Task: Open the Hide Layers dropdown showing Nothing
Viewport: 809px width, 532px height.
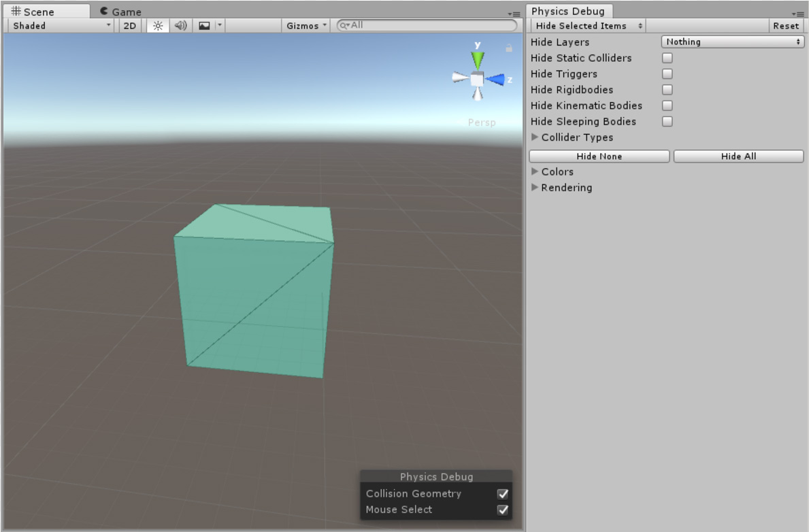Action: click(732, 41)
